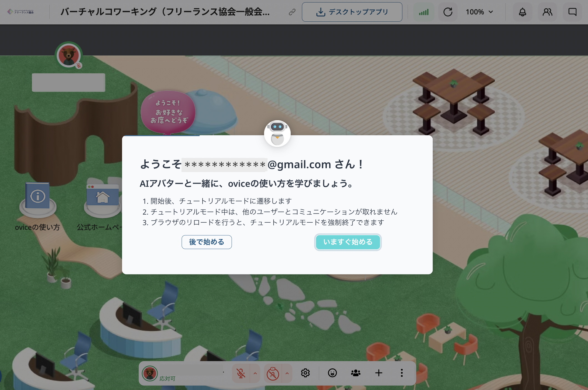This screenshot has width=588, height=390.
Task: Click the deer avatar on the map
Action: coord(69,55)
